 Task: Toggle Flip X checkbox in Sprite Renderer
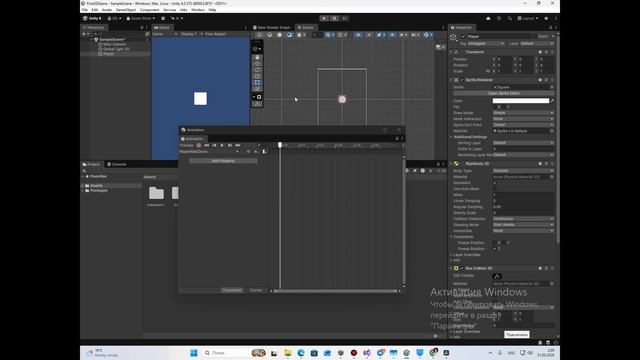pos(495,107)
